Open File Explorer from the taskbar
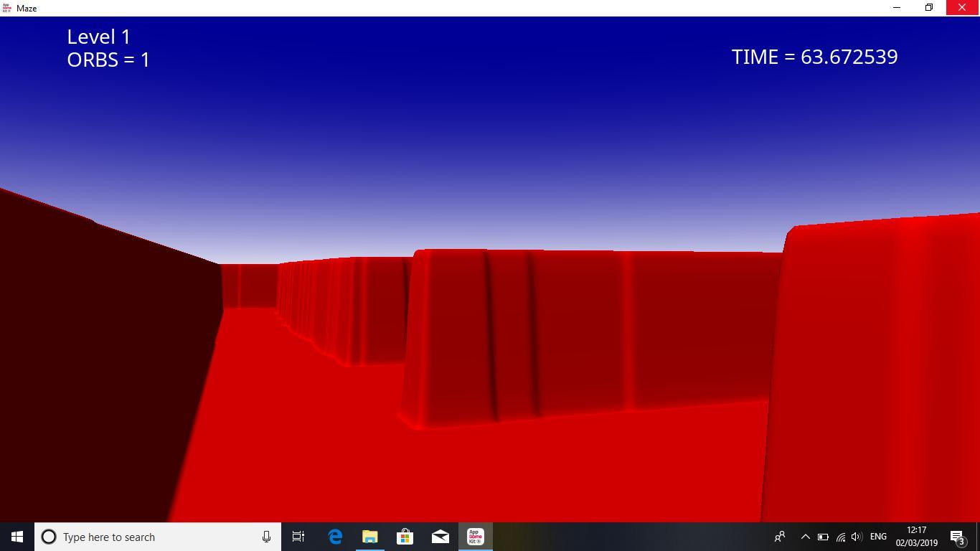 tap(369, 537)
